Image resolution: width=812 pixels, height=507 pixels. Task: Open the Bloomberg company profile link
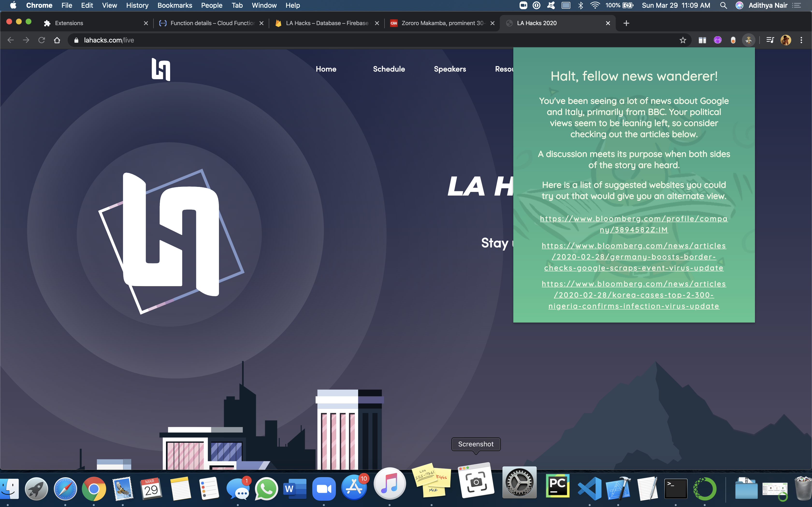click(633, 224)
